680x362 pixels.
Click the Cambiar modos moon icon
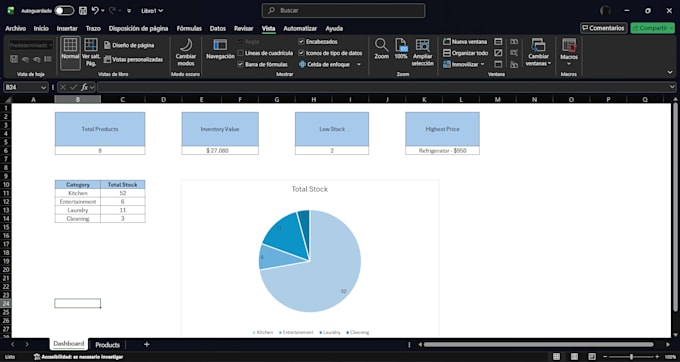pos(186,45)
